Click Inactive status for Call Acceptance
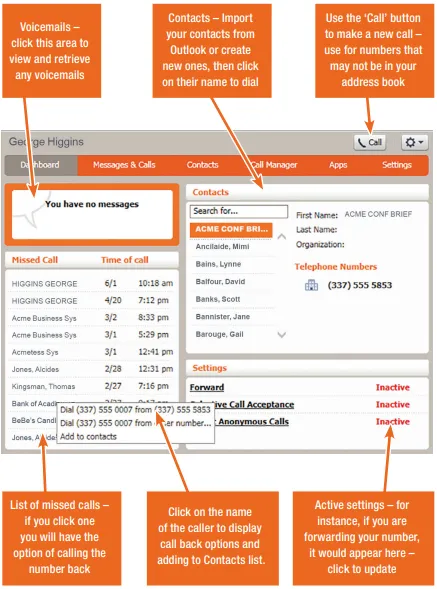Viewport: 437px width, 589px height. [x=393, y=405]
